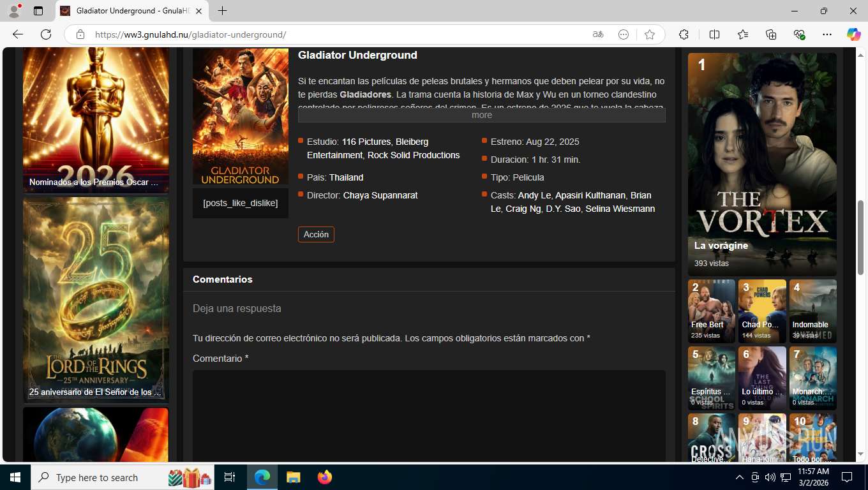
Task: Open the notification center icon
Action: click(x=847, y=477)
